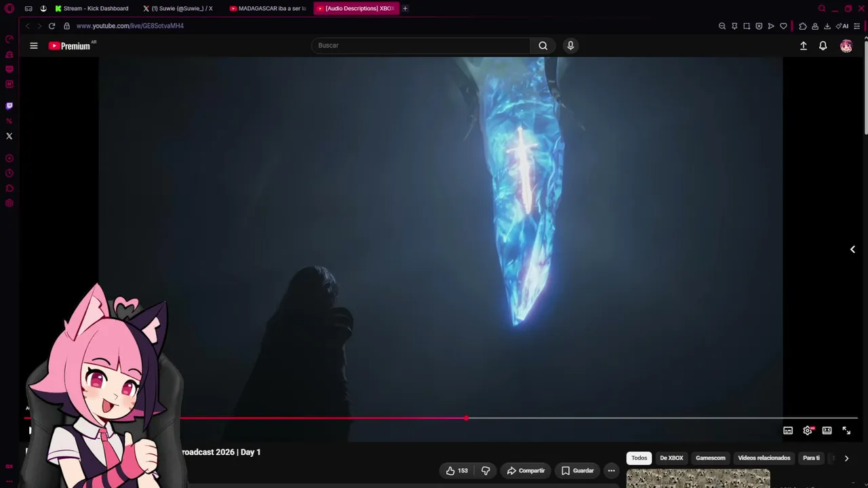Open video settings gear
Screen dimensions: 868x488
[808, 430]
